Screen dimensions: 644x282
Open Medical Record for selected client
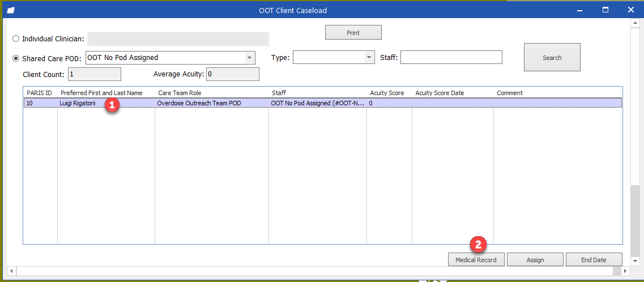coord(476,260)
